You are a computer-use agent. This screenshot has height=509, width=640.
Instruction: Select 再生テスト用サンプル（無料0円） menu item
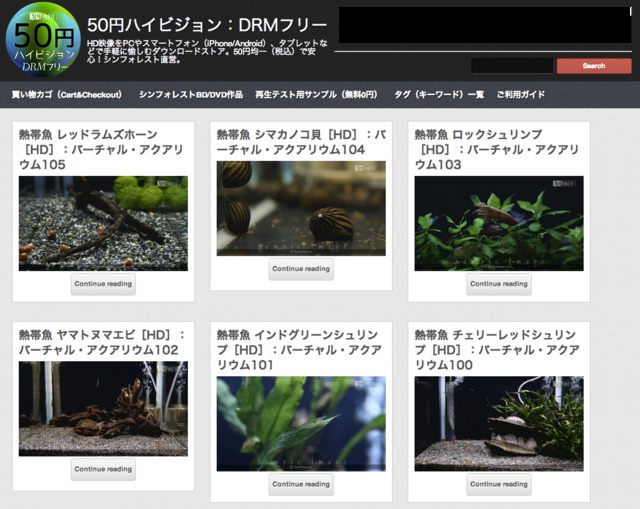click(316, 95)
